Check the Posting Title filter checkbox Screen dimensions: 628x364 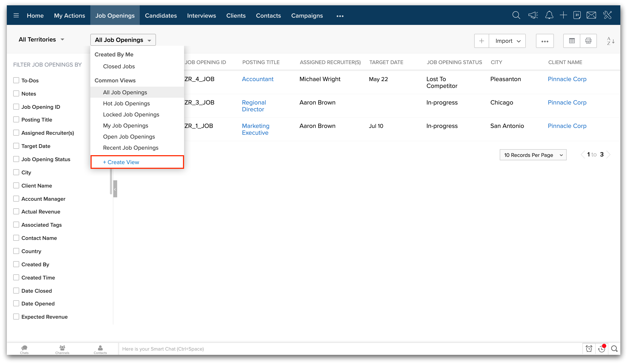(16, 120)
